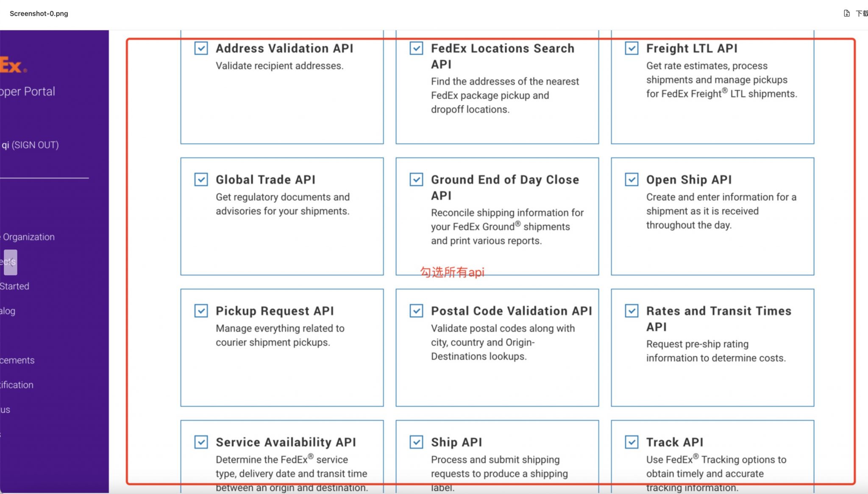The image size is (868, 494).
Task: Toggle Ground End of Day Close API checkbox
Action: click(416, 180)
